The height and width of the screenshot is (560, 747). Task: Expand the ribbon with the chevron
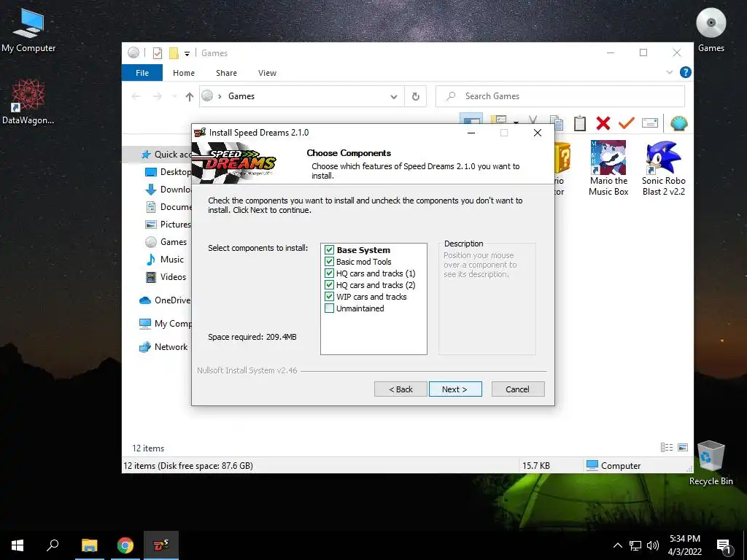pyautogui.click(x=670, y=72)
